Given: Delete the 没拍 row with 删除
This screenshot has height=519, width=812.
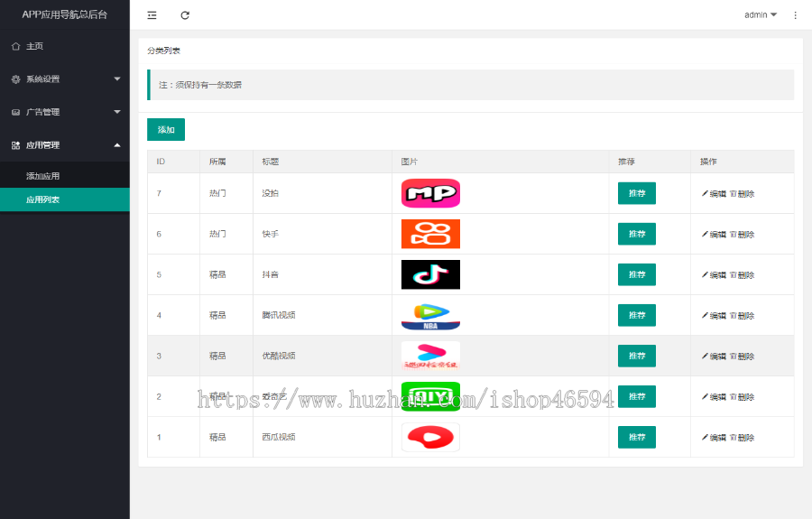Looking at the screenshot, I should pyautogui.click(x=743, y=194).
